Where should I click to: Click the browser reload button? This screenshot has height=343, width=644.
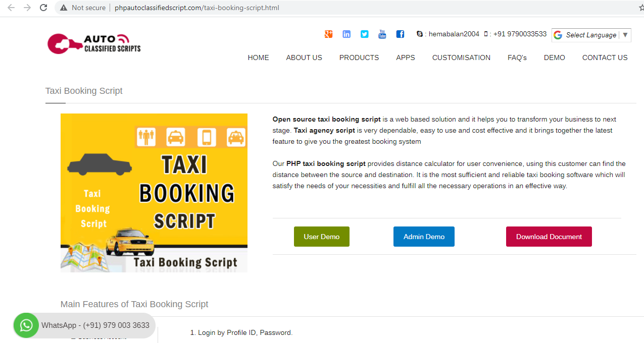(43, 8)
